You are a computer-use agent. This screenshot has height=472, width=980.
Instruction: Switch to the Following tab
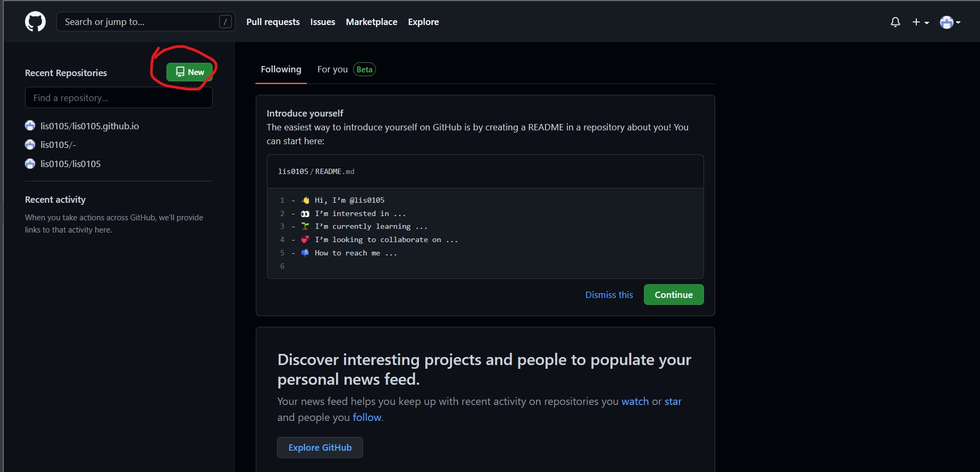click(281, 70)
